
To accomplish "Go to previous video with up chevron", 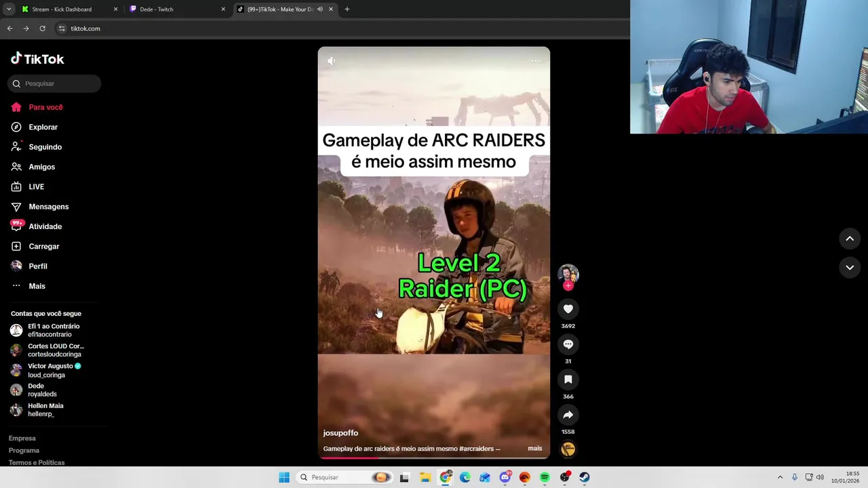I will coord(850,239).
